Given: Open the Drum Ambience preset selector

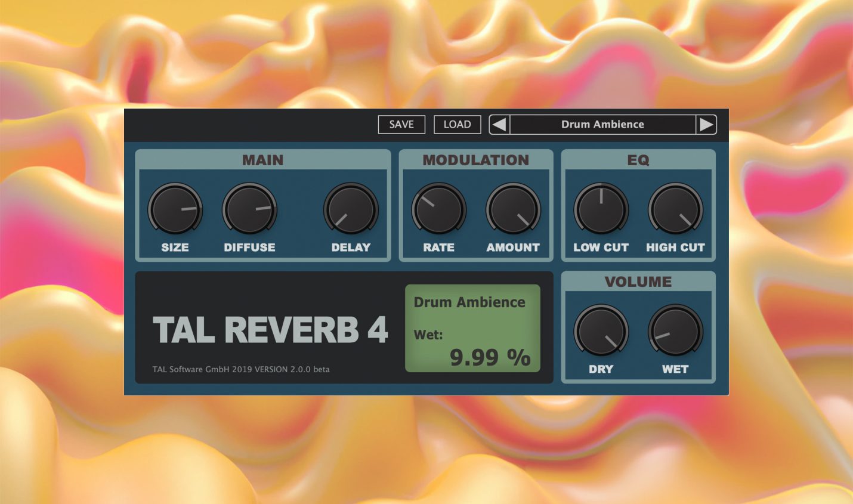Looking at the screenshot, I should (602, 125).
